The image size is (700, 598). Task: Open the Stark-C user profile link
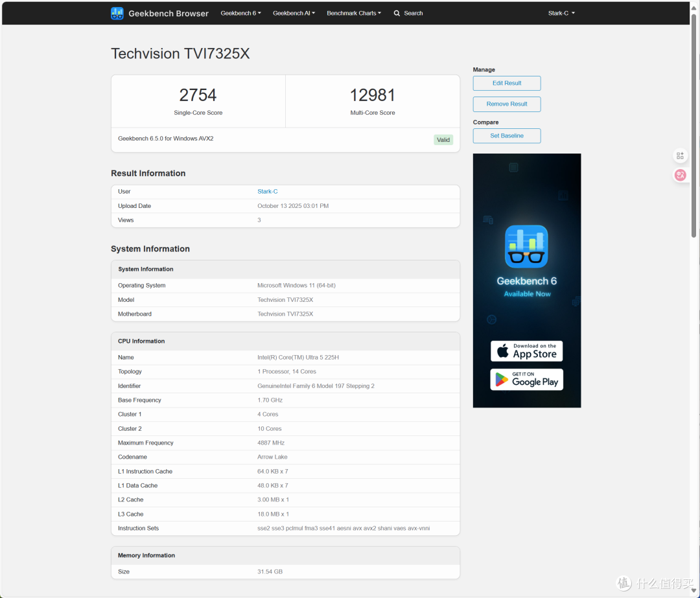[x=268, y=191]
